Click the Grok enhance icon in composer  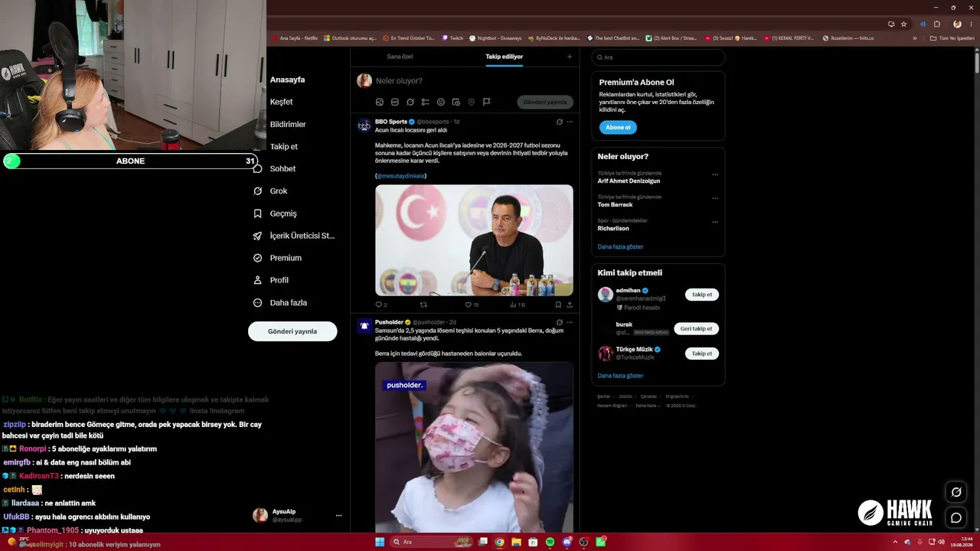(x=410, y=102)
